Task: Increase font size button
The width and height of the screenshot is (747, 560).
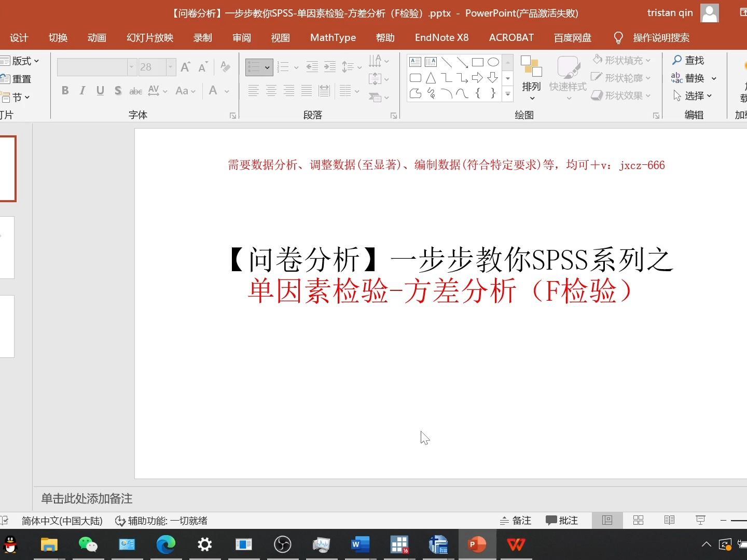Action: (x=185, y=67)
